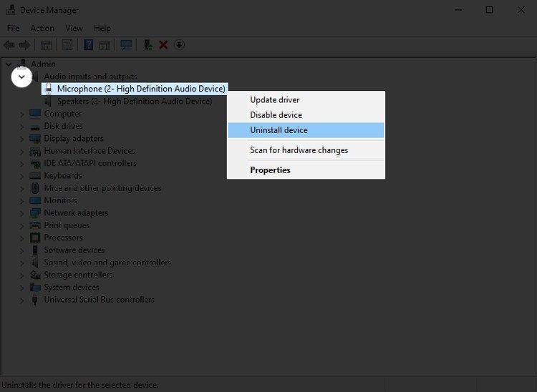
Task: Click the microphone device icon
Action: (x=49, y=89)
